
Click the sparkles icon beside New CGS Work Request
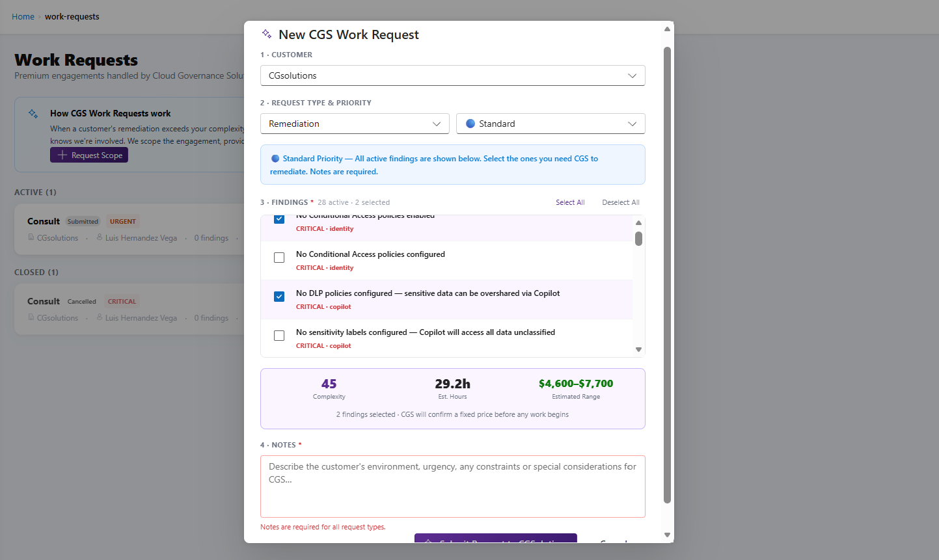click(265, 33)
